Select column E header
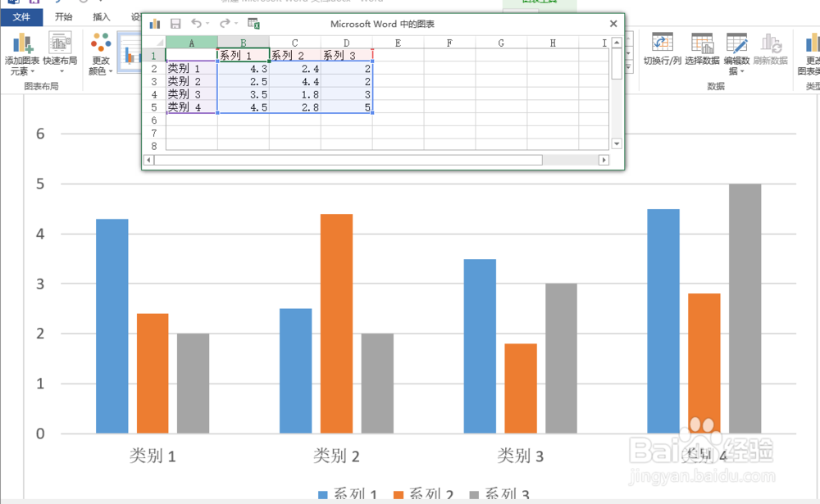 pos(398,43)
